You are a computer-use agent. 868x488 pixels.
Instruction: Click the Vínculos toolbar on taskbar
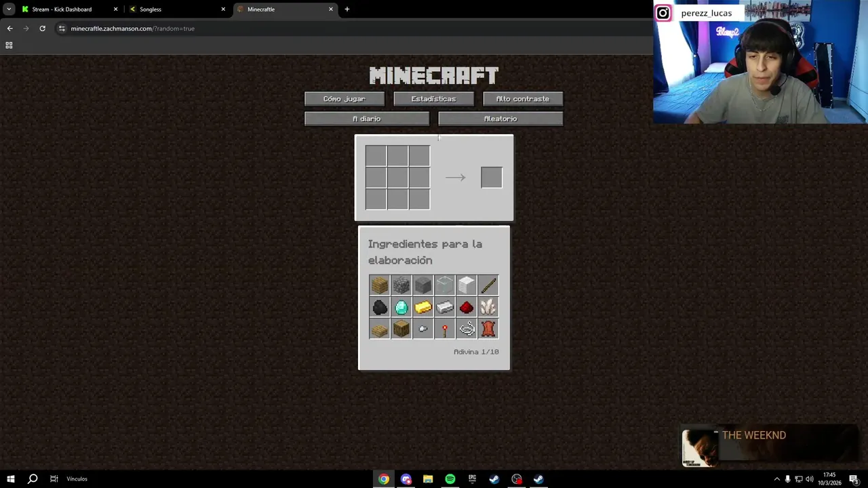point(77,479)
